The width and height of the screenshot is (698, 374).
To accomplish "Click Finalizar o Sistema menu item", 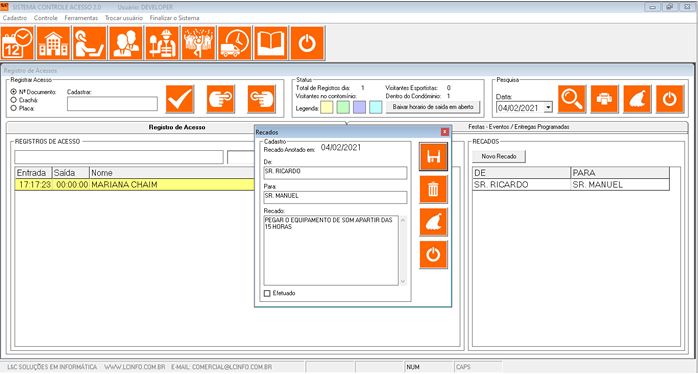I will [174, 18].
